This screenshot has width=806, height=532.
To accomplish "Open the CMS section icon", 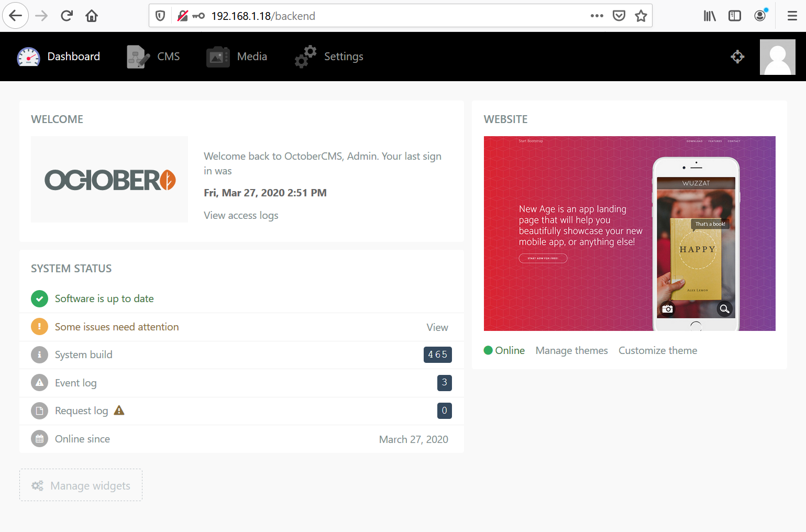I will [x=138, y=57].
